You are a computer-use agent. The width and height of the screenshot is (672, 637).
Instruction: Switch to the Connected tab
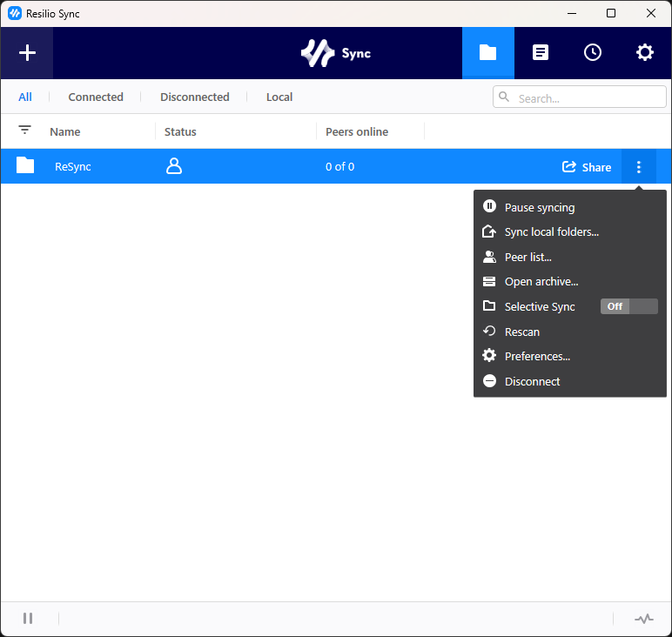(x=96, y=97)
